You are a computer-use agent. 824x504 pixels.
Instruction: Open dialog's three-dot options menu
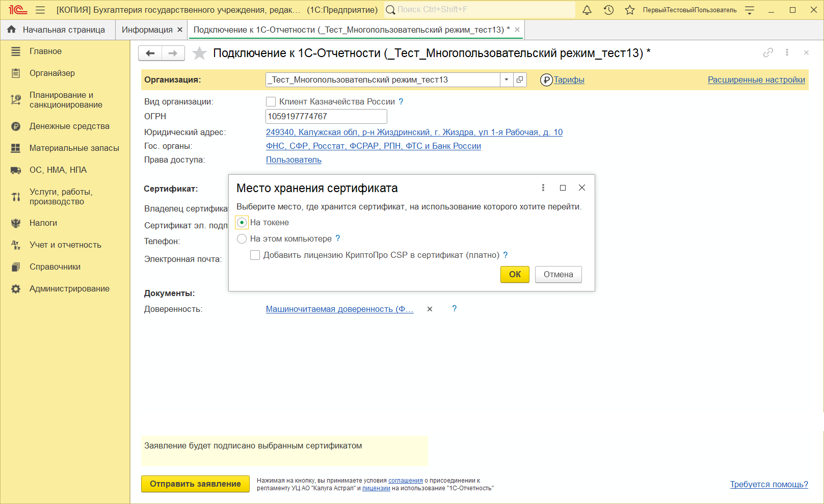click(543, 188)
